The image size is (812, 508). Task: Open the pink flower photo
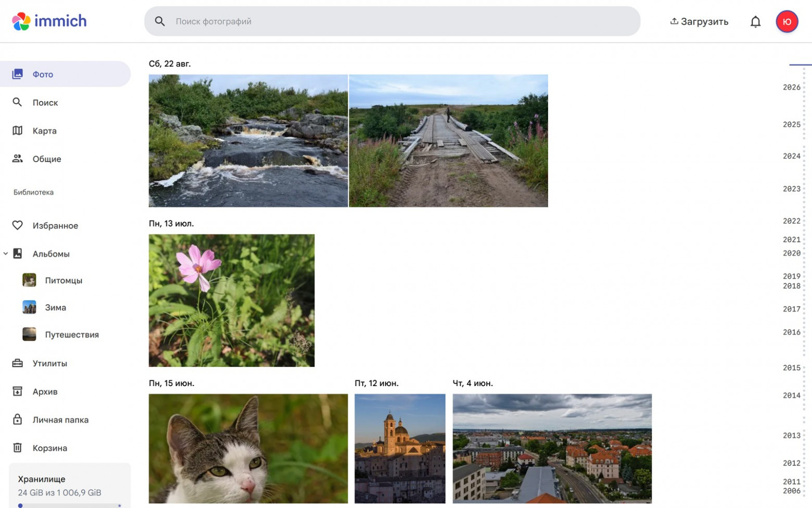pyautogui.click(x=232, y=301)
